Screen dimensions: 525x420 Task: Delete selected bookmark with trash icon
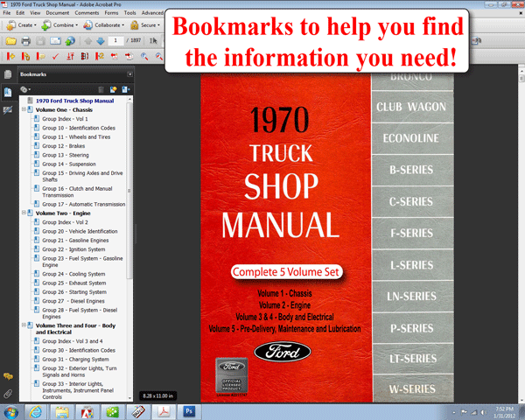(x=101, y=89)
